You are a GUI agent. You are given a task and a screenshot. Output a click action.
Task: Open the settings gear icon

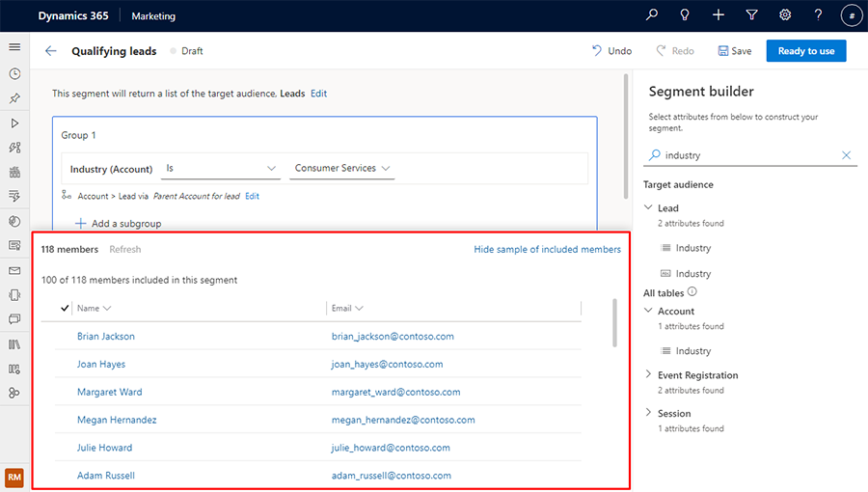tap(785, 15)
